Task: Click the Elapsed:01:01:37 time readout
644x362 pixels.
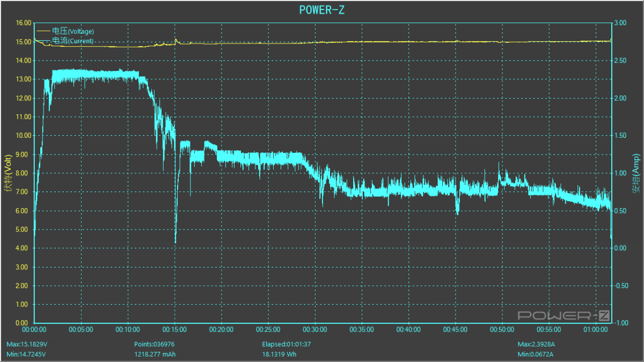Action: coord(286,344)
